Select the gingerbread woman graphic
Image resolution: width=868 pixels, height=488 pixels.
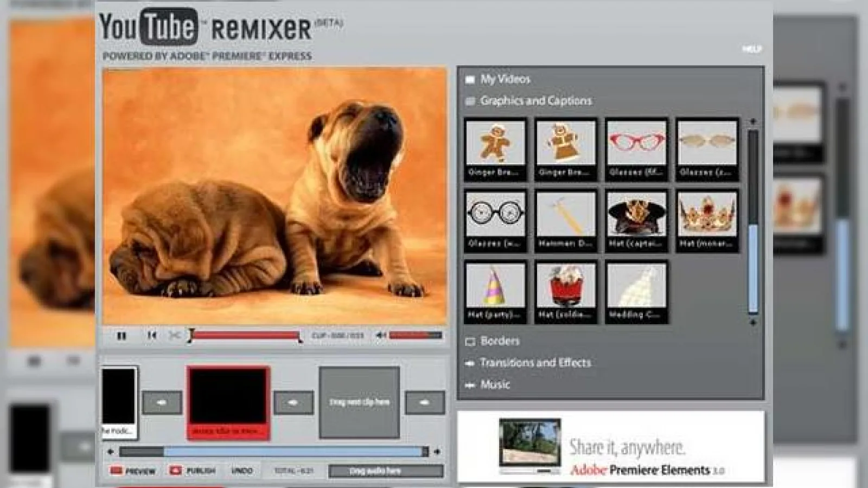coord(566,149)
